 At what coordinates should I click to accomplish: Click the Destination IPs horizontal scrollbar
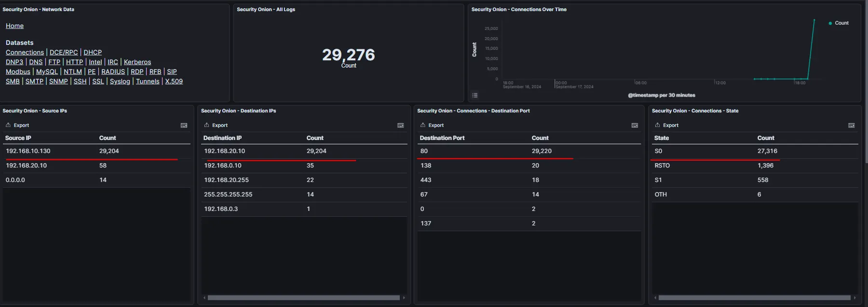pos(304,298)
